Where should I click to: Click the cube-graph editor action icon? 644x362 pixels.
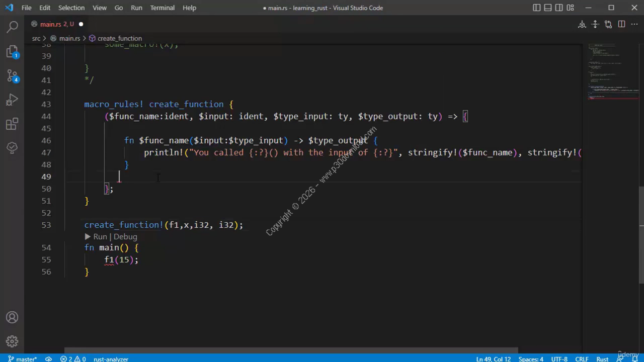point(582,24)
